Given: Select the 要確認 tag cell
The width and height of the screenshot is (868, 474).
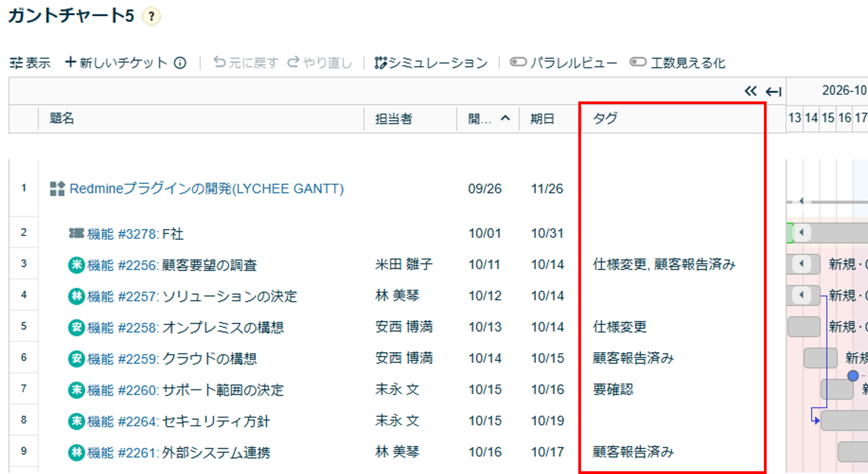Looking at the screenshot, I should point(613,390).
